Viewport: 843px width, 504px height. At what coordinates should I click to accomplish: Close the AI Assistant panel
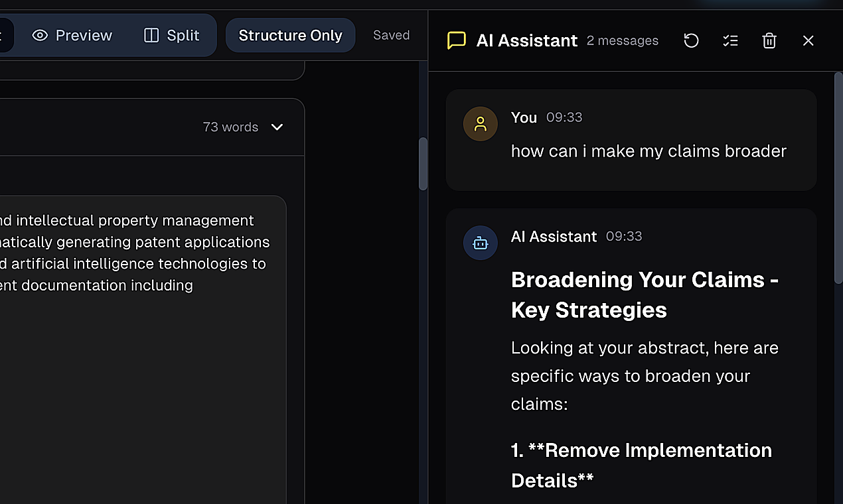808,40
